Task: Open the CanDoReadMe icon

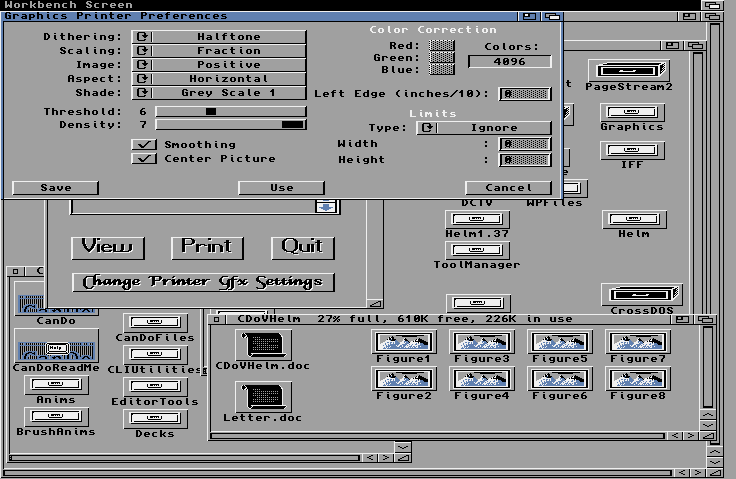Action: pyautogui.click(x=56, y=346)
